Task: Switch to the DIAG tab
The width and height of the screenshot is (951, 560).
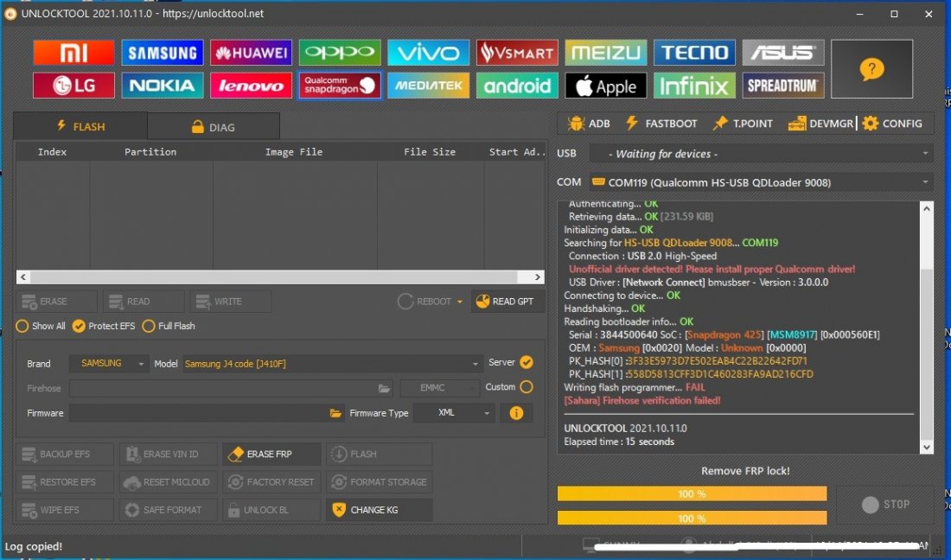Action: coord(214,127)
